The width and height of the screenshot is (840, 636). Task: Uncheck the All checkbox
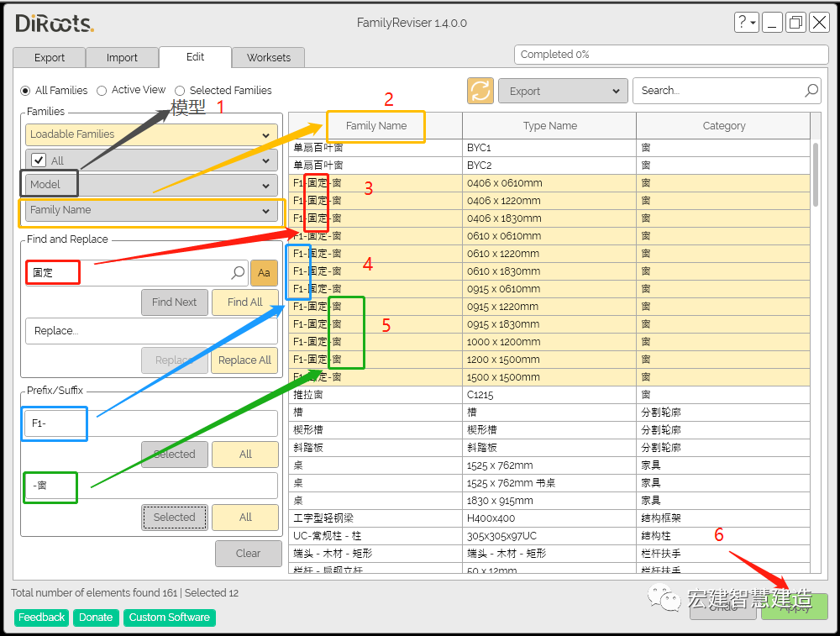point(39,160)
